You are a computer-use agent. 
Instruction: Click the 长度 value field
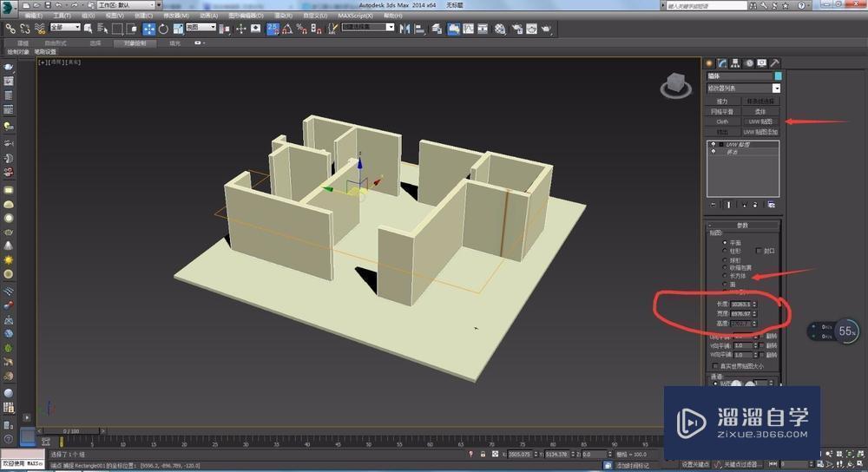pyautogui.click(x=740, y=304)
